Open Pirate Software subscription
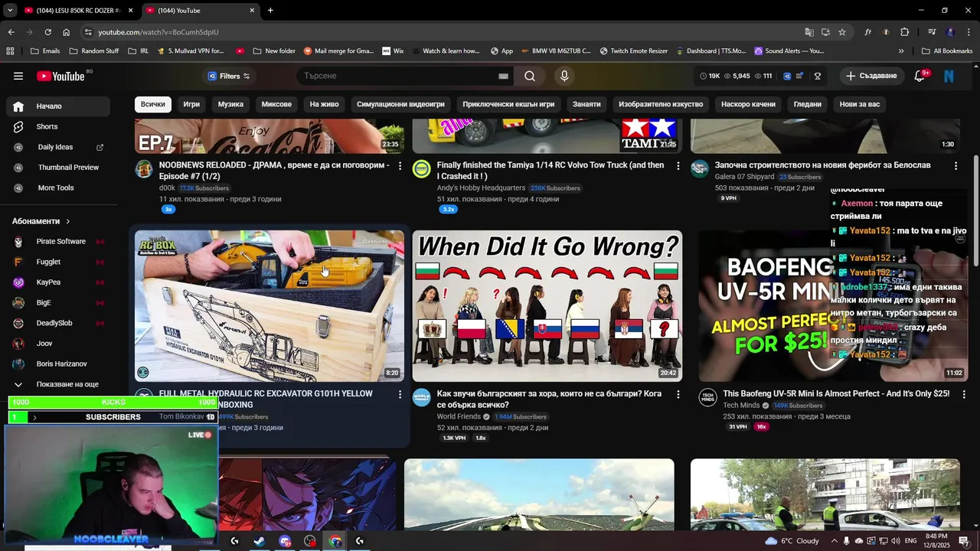Viewport: 980px width, 551px height. pyautogui.click(x=58, y=241)
